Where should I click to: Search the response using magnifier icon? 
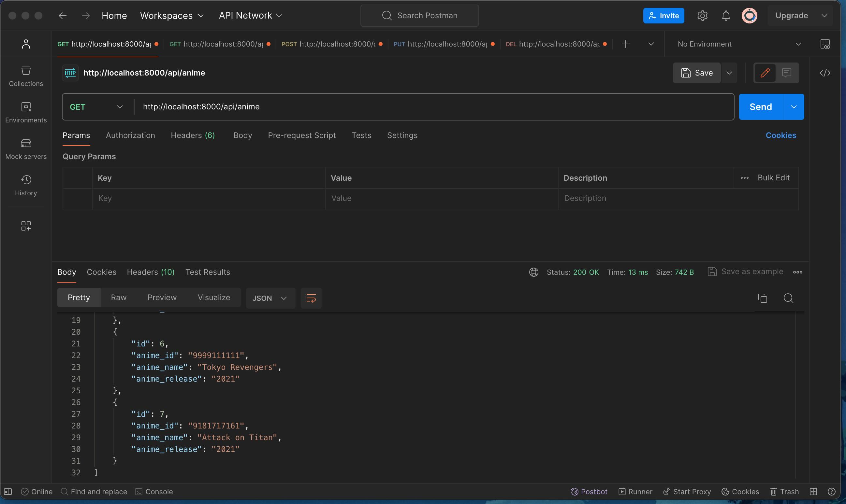coord(788,298)
